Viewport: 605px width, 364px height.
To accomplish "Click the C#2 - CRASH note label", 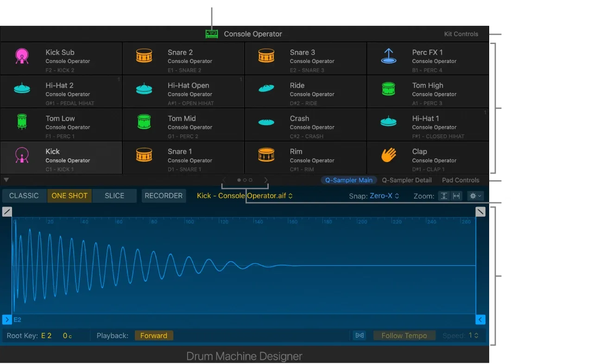I will click(x=307, y=136).
